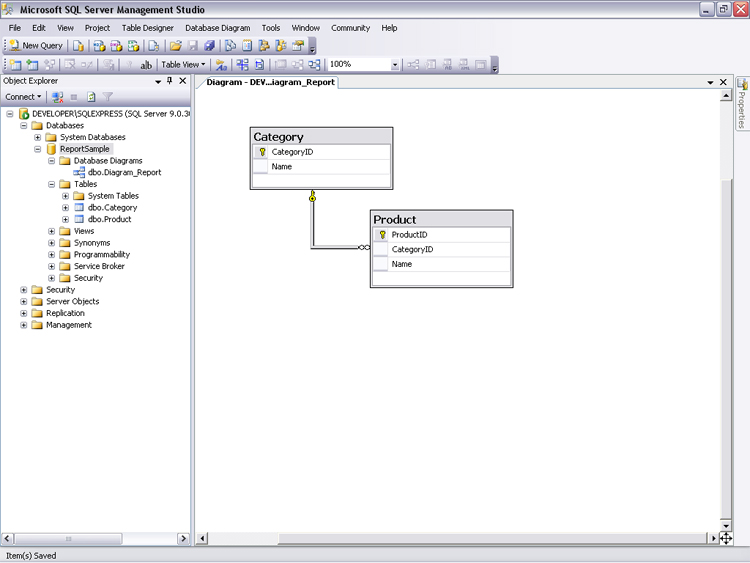Select the Service Broker folder
750x563 pixels.
[99, 266]
